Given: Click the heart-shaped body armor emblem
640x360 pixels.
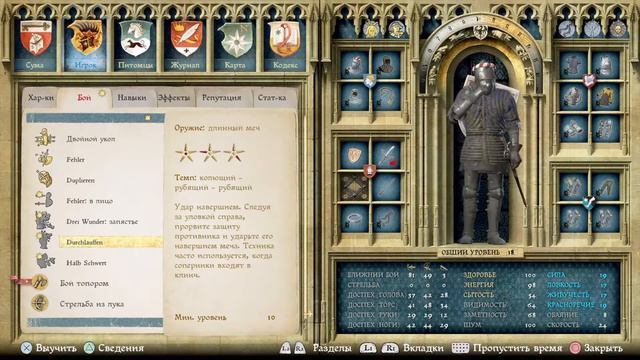Looking at the screenshot, I should [589, 80].
